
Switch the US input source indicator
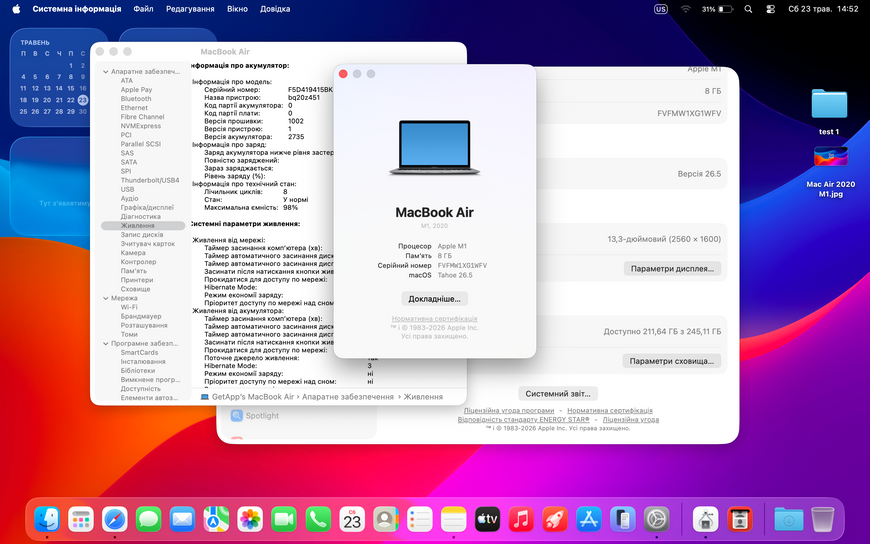(660, 9)
